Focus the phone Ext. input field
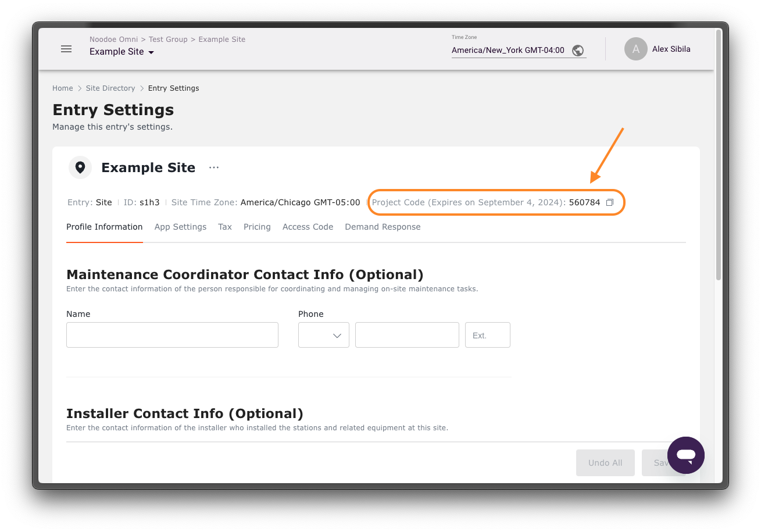Image resolution: width=761 pixels, height=532 pixels. tap(487, 335)
